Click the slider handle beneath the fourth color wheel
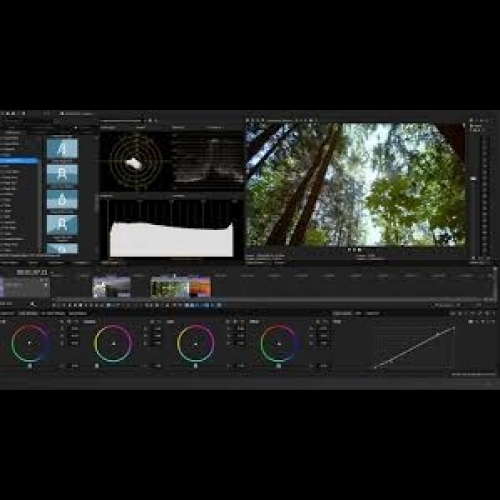The height and width of the screenshot is (500, 500). (x=279, y=366)
